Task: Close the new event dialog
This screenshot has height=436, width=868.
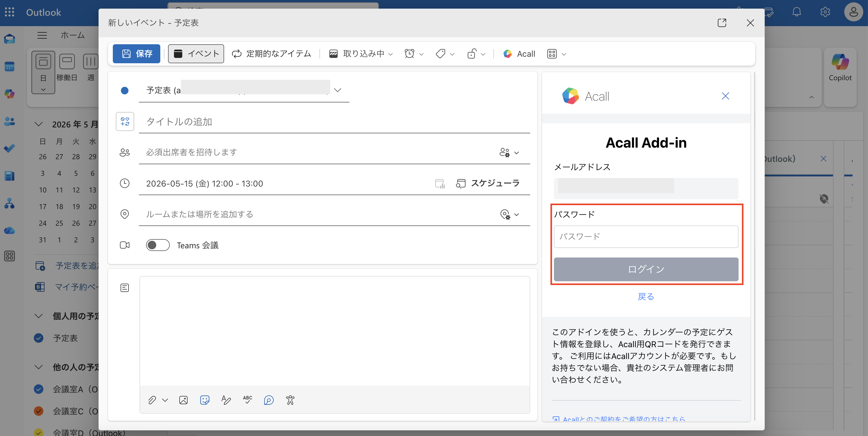Action: pos(750,23)
